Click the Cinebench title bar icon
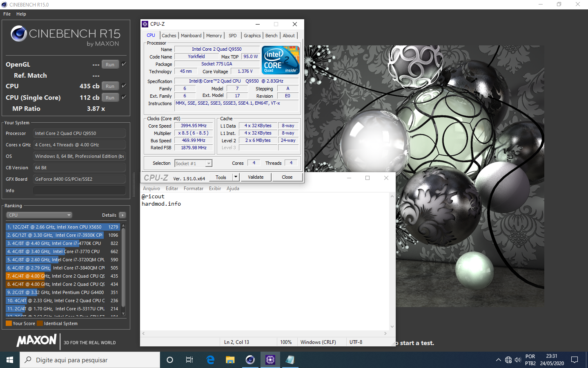The width and height of the screenshot is (588, 368). click(4, 4)
